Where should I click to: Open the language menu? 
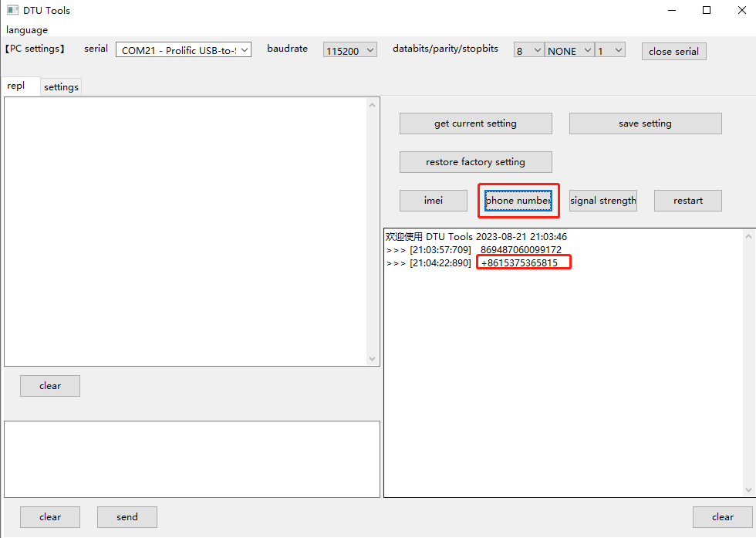tap(27, 30)
